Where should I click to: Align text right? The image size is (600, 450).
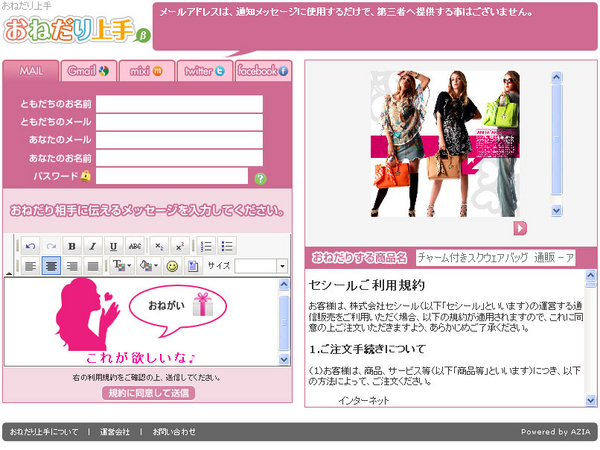[72, 266]
